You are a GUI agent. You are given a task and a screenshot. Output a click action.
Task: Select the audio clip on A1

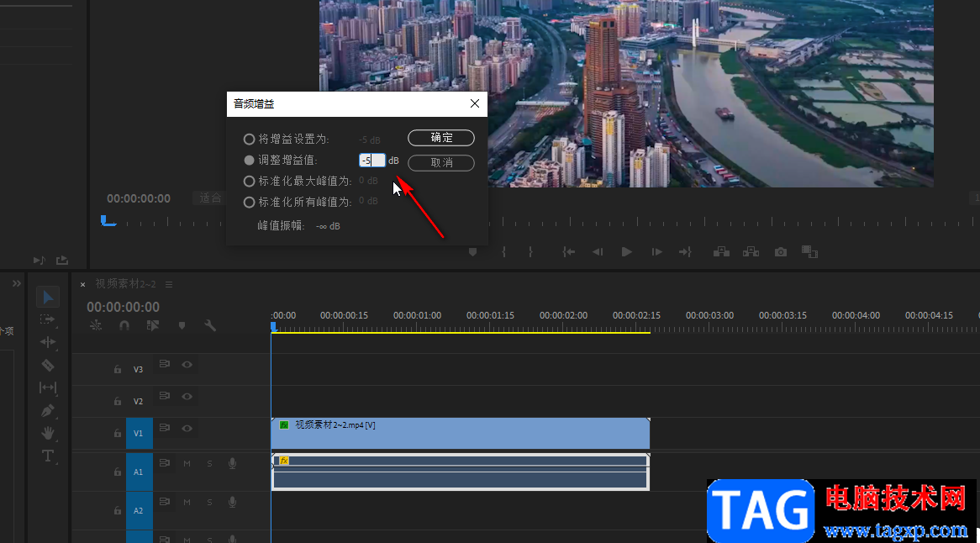click(461, 472)
